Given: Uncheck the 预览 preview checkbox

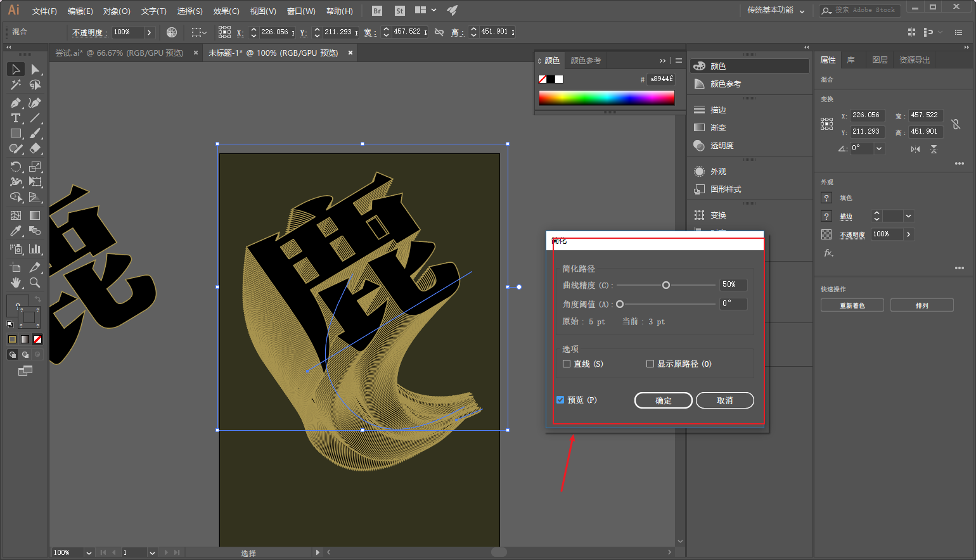Looking at the screenshot, I should click(x=560, y=400).
